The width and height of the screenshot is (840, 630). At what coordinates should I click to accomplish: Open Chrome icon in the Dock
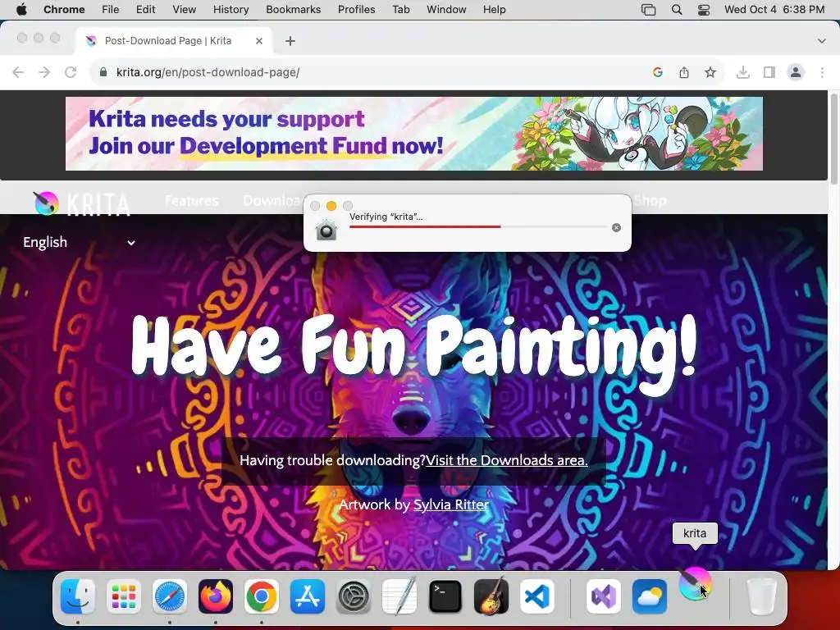tap(262, 596)
